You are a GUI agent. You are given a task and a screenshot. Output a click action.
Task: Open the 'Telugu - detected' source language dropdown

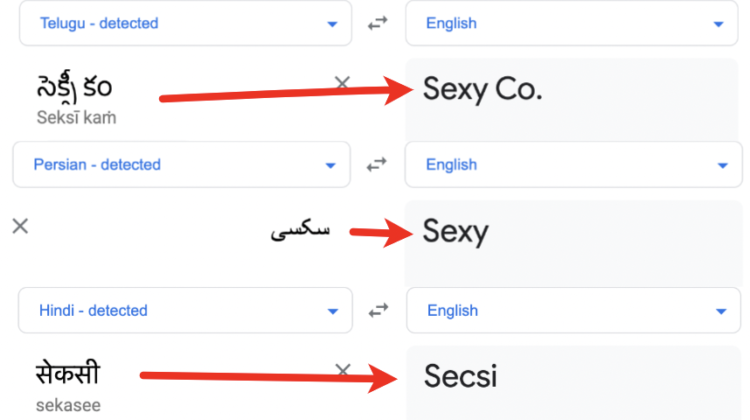pos(185,23)
